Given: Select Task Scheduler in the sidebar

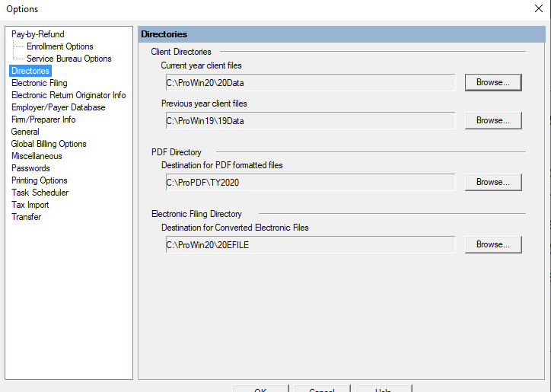Looking at the screenshot, I should click(x=40, y=193).
